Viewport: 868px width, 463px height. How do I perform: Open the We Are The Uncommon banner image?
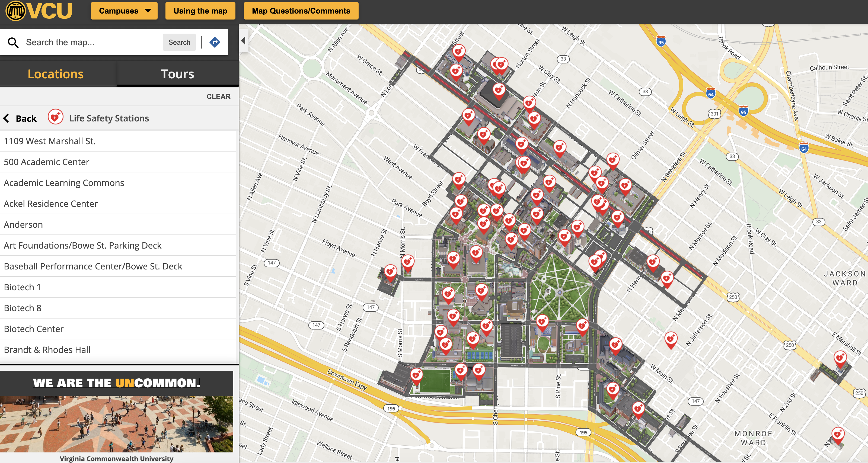[x=117, y=412]
